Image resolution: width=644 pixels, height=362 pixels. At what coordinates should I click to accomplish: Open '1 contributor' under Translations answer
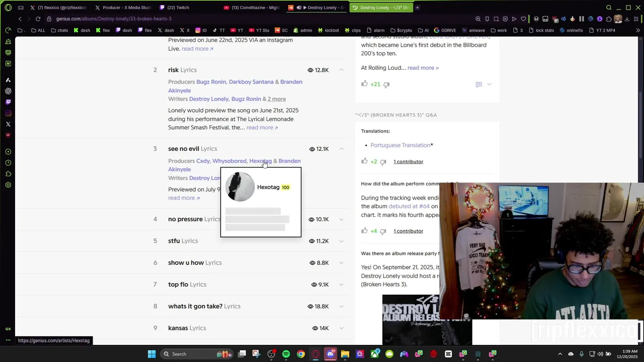[408, 161]
